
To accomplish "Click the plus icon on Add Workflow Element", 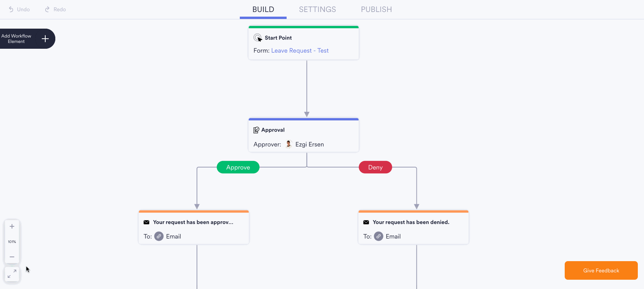I will coord(45,39).
